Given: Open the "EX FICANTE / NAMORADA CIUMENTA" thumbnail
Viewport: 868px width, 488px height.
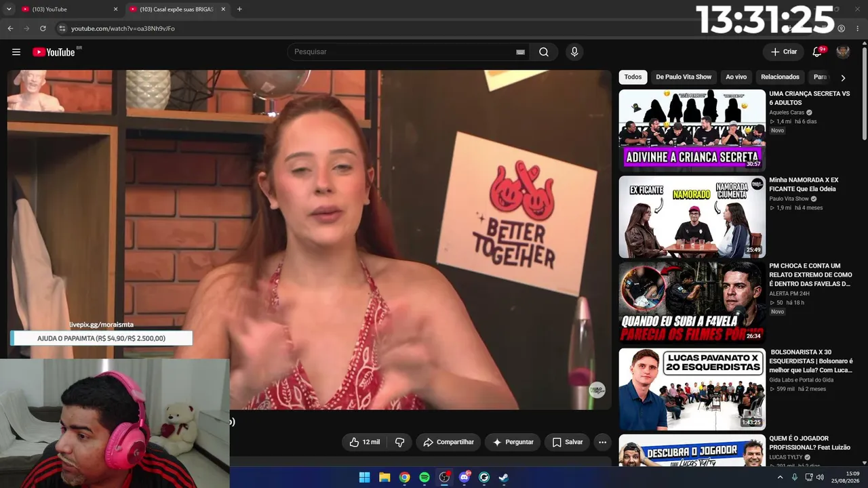Looking at the screenshot, I should coord(692,217).
